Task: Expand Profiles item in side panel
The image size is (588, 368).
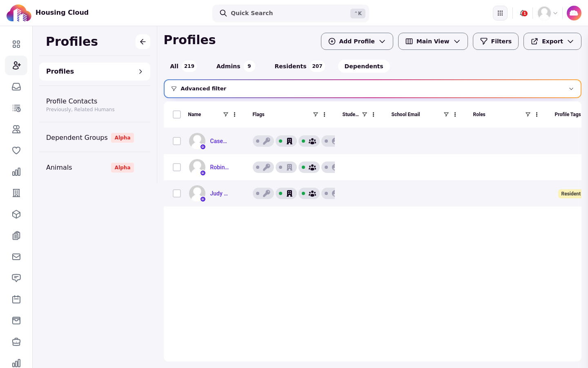Action: 95,72
